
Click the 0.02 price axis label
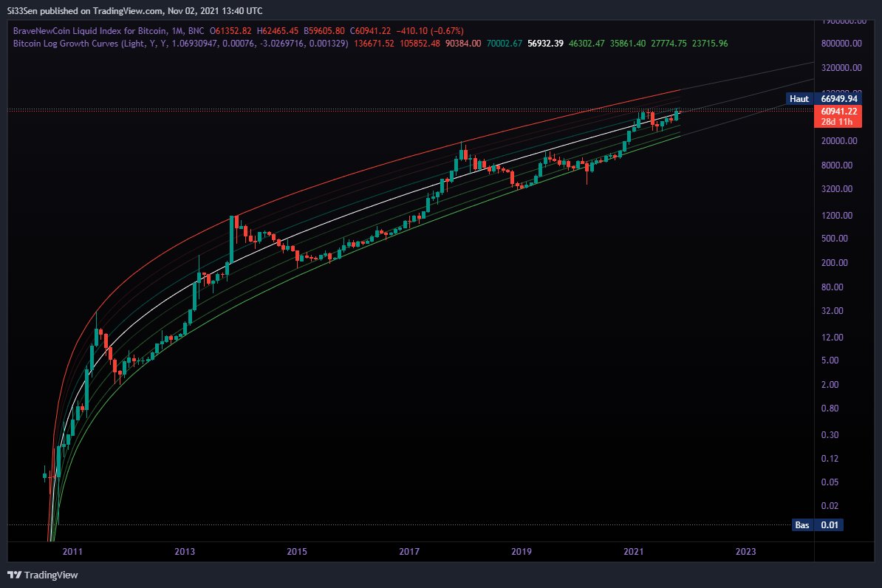point(830,506)
